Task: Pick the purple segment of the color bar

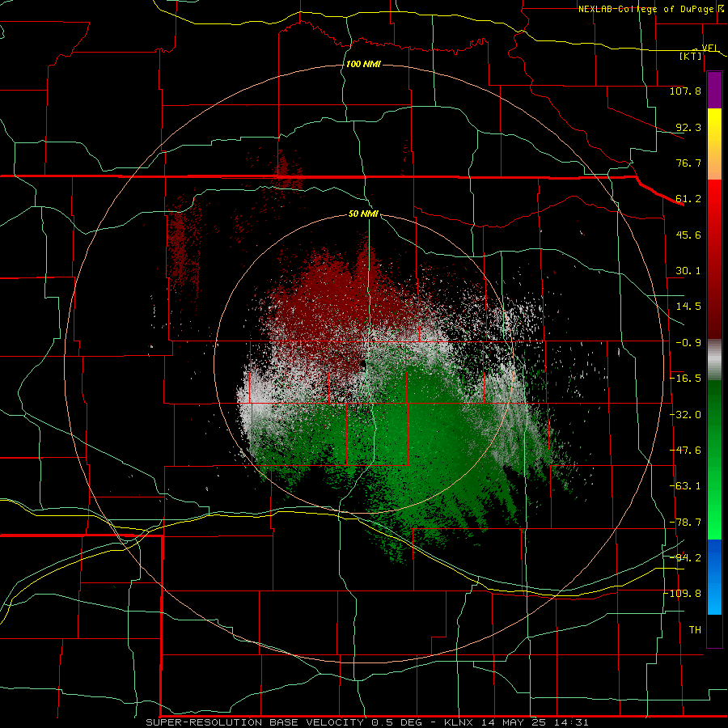Action: [714, 90]
